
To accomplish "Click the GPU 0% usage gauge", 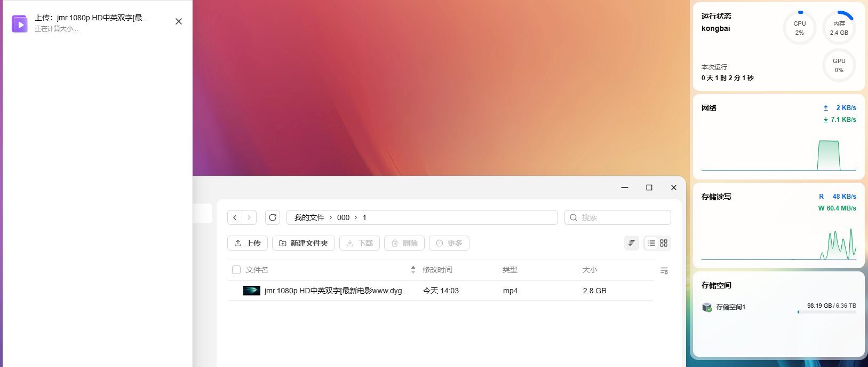I will click(839, 65).
